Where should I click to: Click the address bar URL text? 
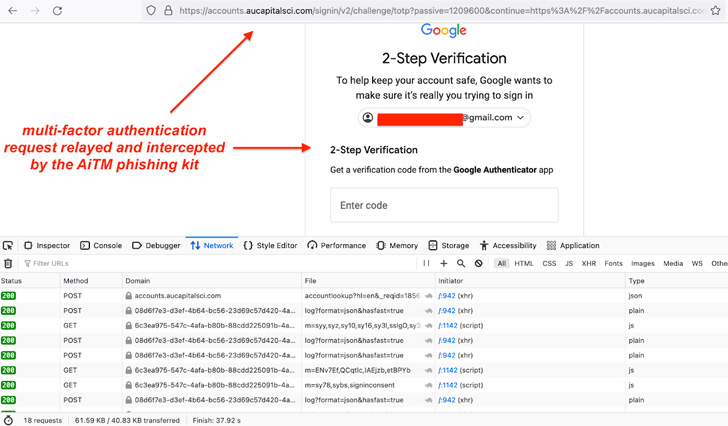click(x=442, y=10)
